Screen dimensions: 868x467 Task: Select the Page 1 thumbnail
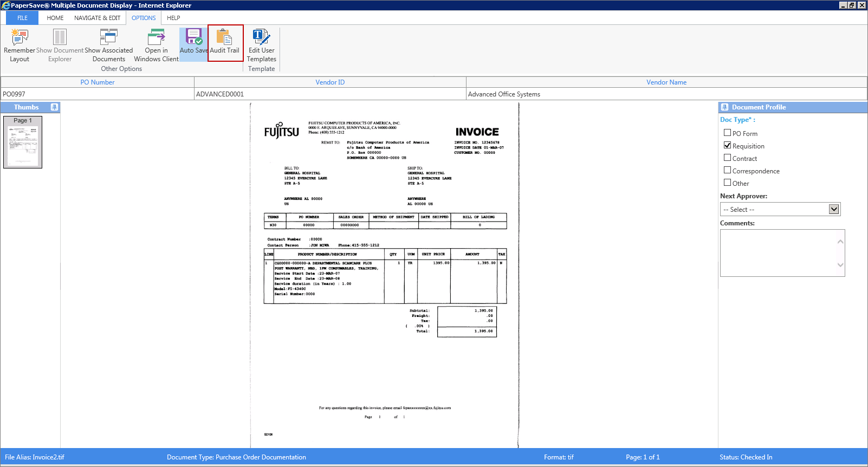(23, 142)
